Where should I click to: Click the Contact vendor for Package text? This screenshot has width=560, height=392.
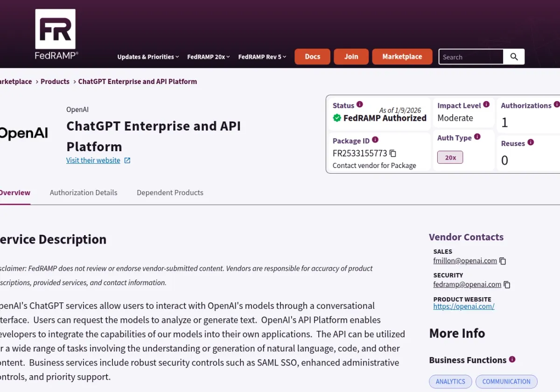[x=374, y=166]
